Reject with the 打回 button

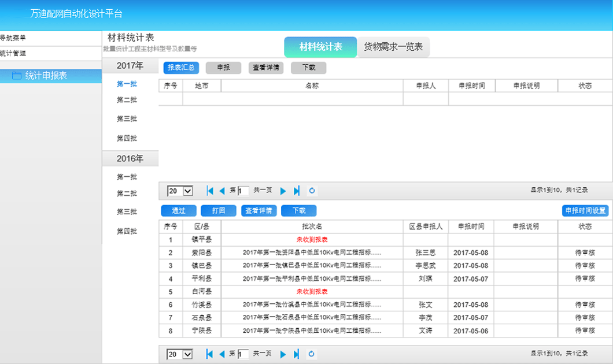(x=219, y=211)
